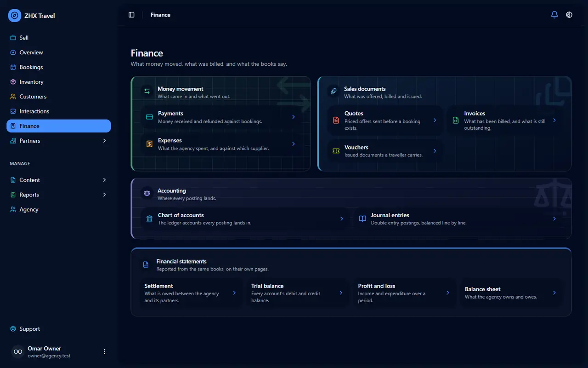The width and height of the screenshot is (588, 368).
Task: Click the Vouchers ticket icon
Action: point(336,151)
